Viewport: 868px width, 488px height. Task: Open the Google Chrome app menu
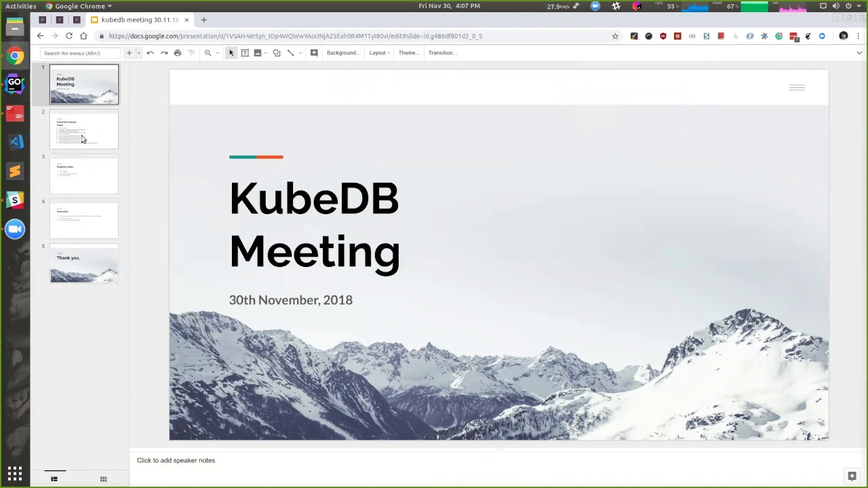(79, 6)
